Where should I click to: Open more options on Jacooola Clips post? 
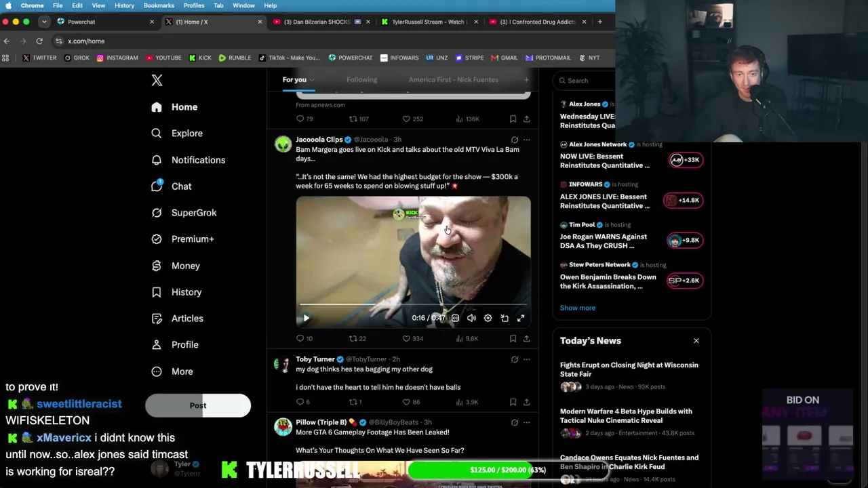(x=526, y=140)
